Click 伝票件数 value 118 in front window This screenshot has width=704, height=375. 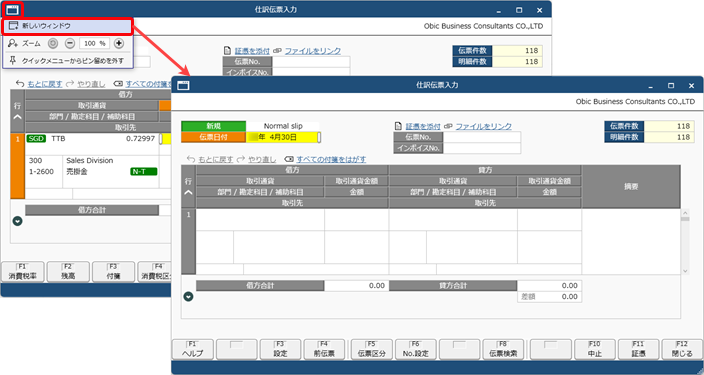tap(669, 126)
